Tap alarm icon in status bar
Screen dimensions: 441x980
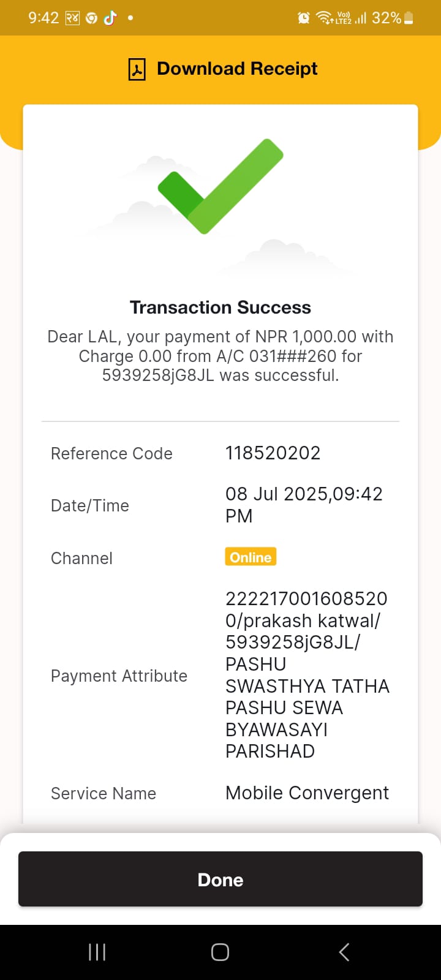pos(303,18)
